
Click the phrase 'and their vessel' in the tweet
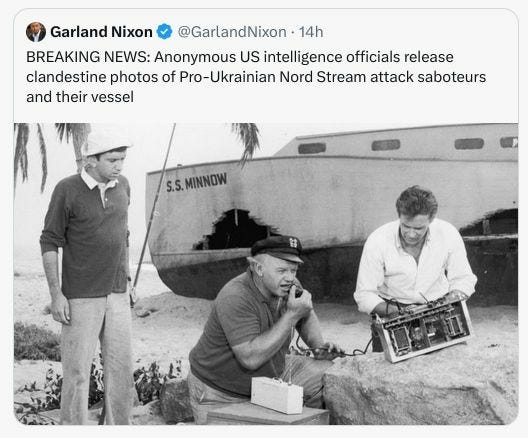point(80,97)
